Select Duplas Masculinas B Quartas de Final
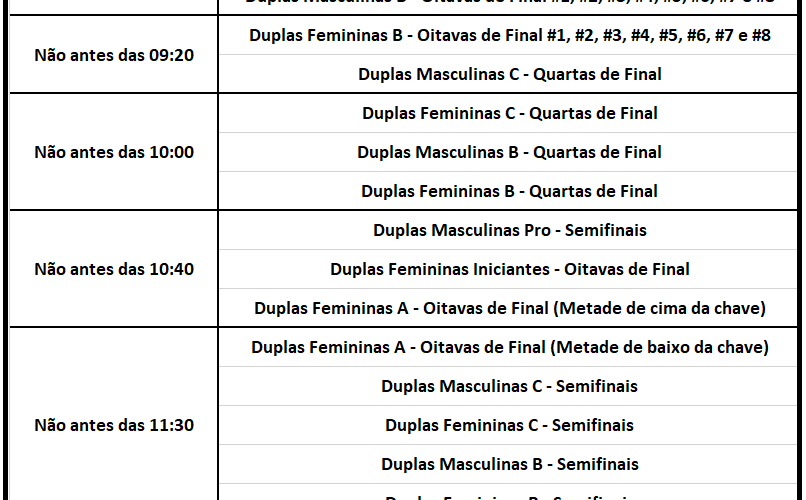The height and width of the screenshot is (500, 806). [509, 152]
